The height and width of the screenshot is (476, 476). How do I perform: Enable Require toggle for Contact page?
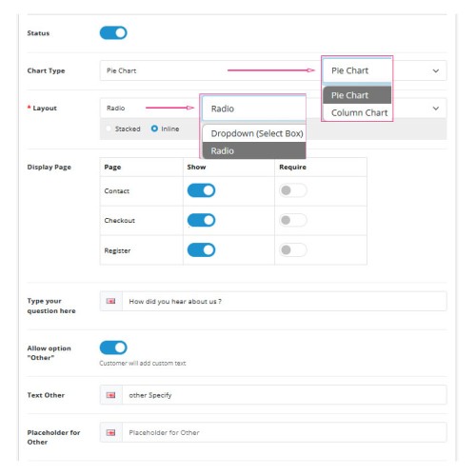click(x=293, y=190)
